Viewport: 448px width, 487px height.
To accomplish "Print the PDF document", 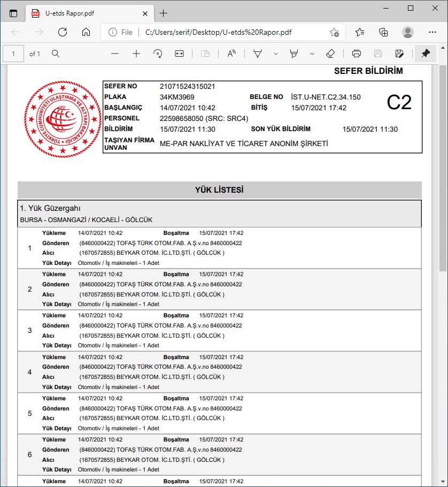I will tap(357, 54).
